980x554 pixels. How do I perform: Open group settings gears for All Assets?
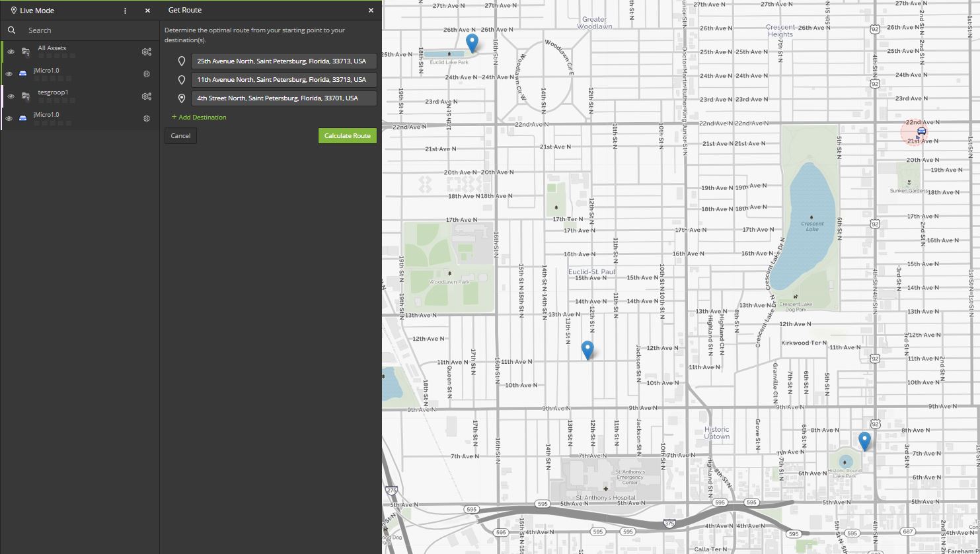tap(147, 52)
